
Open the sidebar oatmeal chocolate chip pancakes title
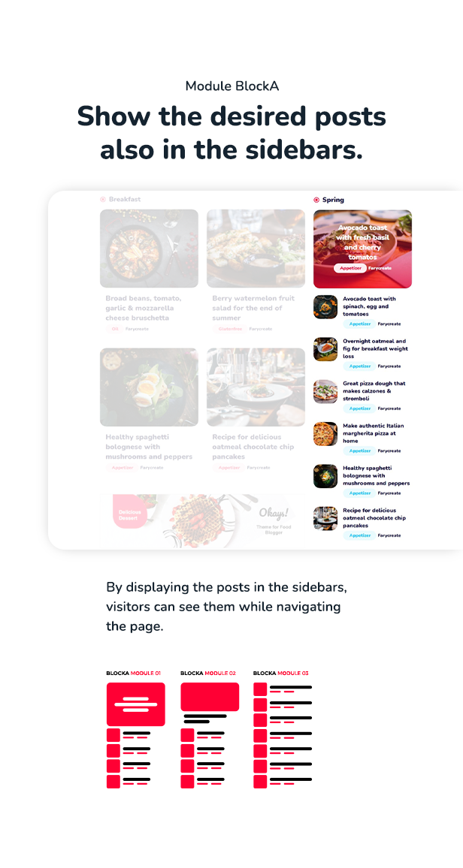click(x=374, y=517)
